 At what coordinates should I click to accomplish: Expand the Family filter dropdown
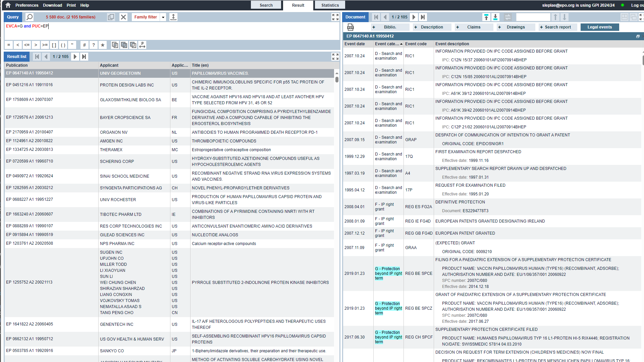(163, 17)
